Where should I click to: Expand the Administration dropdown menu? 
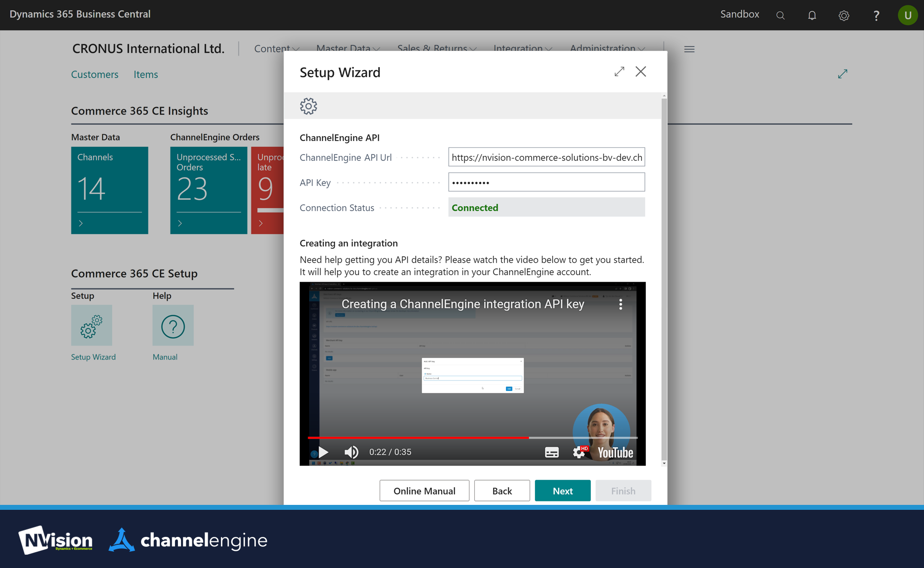(607, 48)
